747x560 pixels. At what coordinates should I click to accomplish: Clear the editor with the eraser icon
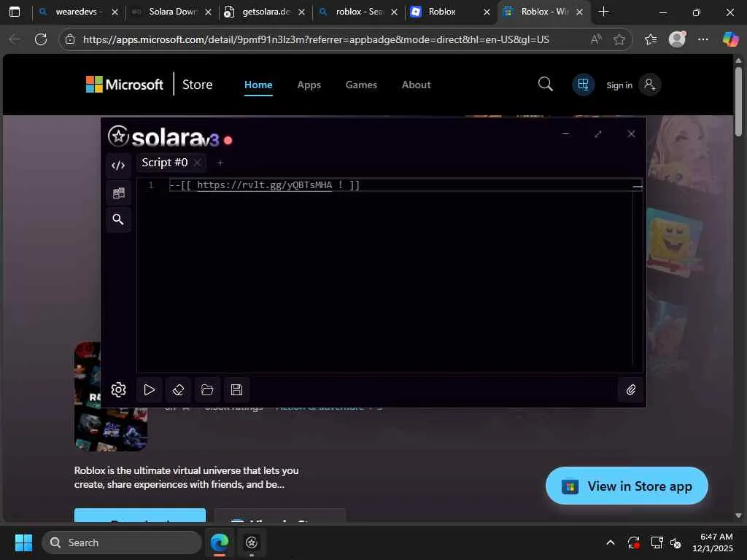click(x=178, y=390)
